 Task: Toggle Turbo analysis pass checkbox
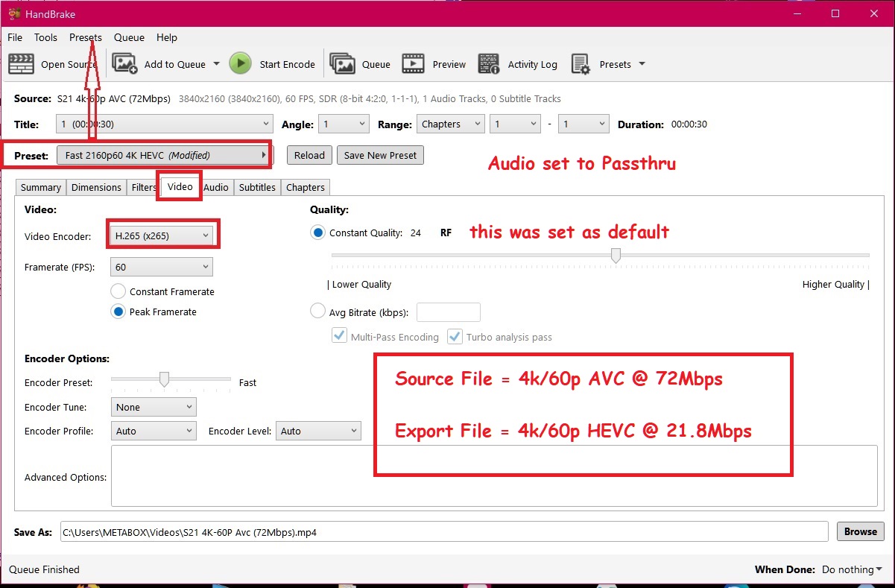point(455,337)
